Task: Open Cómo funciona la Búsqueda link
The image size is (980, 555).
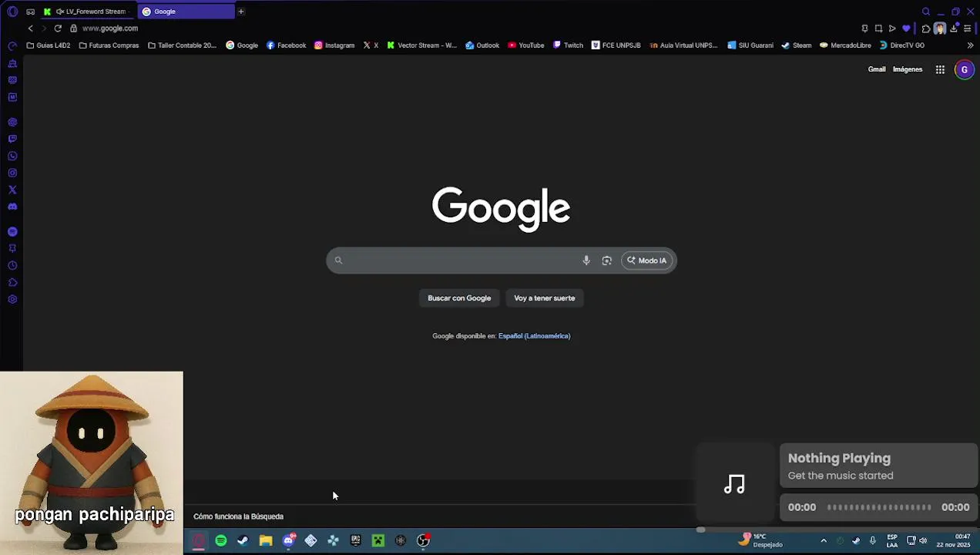Action: (x=238, y=516)
